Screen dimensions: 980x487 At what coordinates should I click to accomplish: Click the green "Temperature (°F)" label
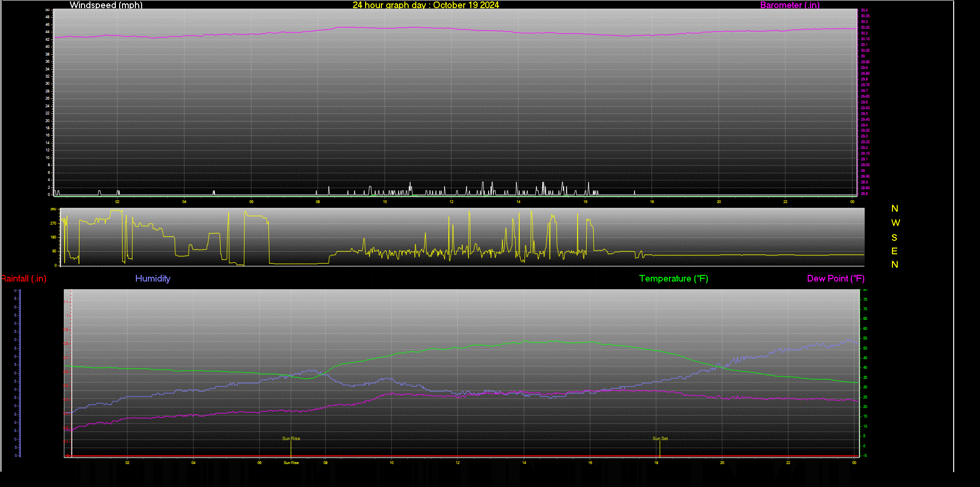click(674, 279)
